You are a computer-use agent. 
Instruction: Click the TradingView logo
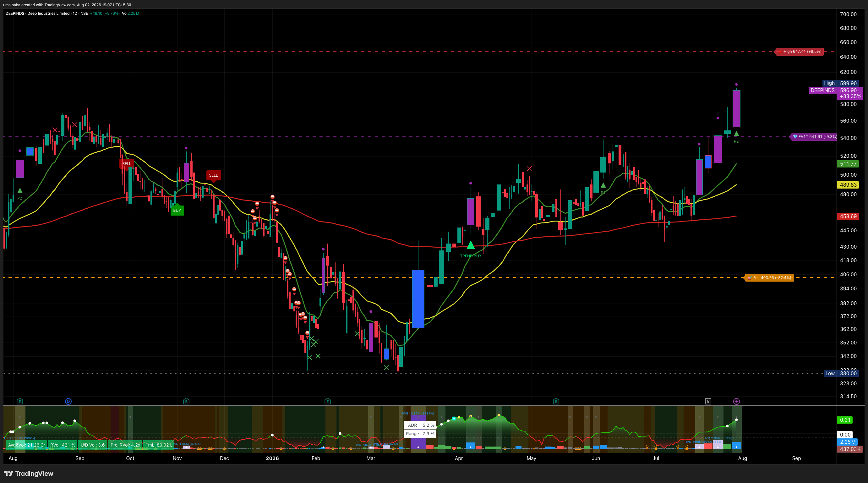(29, 474)
